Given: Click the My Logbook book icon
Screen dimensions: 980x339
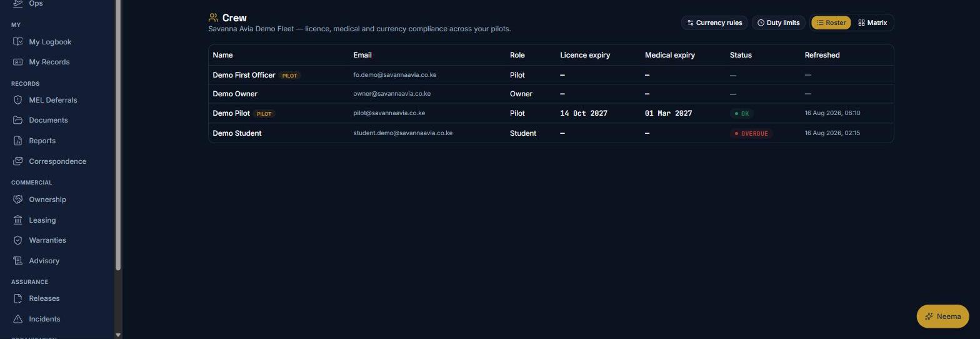Looking at the screenshot, I should click(x=17, y=42).
